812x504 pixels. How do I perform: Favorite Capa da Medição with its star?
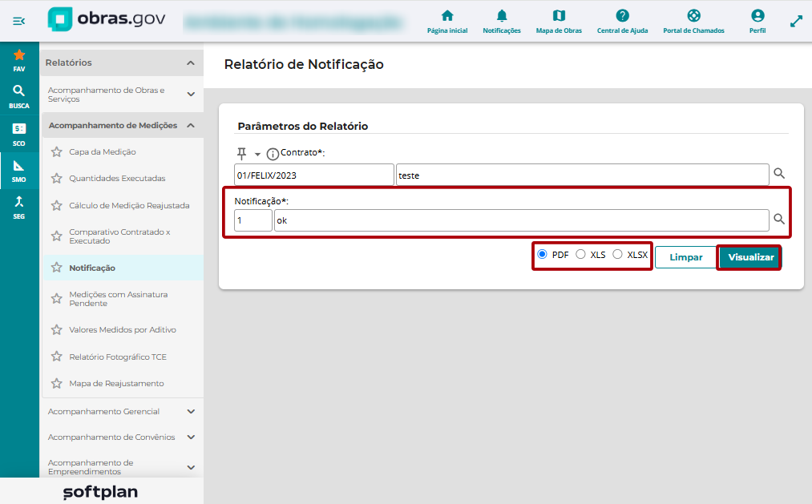click(x=56, y=151)
